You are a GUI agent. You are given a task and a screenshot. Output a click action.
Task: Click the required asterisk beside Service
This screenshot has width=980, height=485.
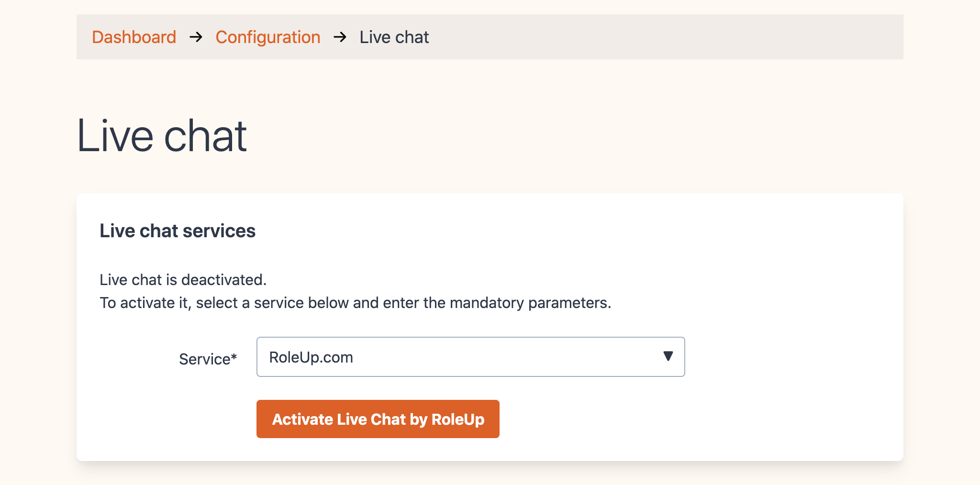[x=234, y=356]
